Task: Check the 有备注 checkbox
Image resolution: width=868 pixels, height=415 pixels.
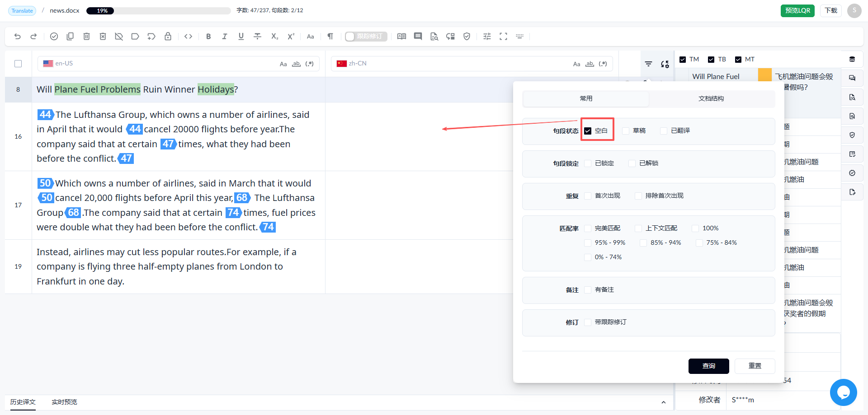Action: point(588,290)
